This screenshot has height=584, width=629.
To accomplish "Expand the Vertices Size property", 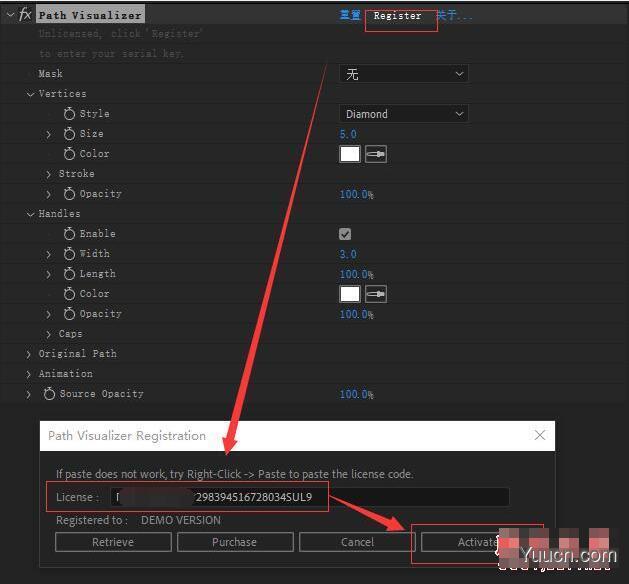I will 49,134.
